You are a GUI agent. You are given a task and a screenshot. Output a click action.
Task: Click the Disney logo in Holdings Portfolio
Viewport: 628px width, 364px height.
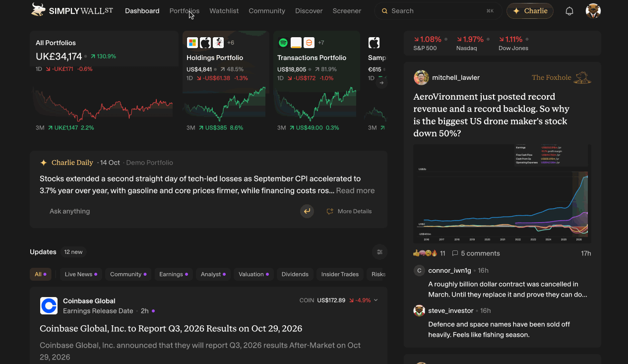click(x=218, y=43)
